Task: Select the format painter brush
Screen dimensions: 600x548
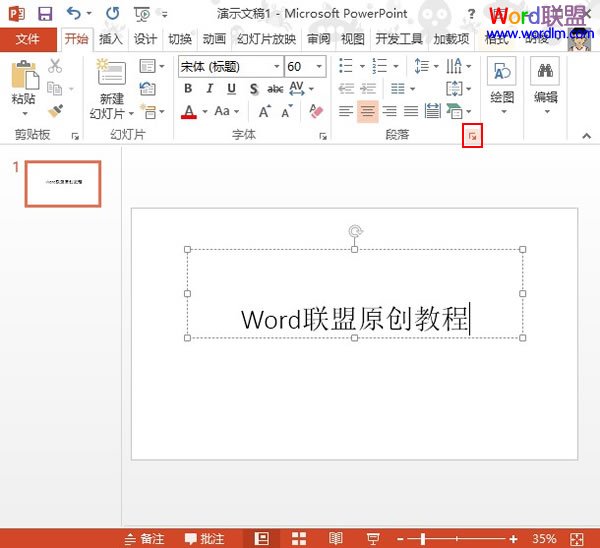Action: 55,111
